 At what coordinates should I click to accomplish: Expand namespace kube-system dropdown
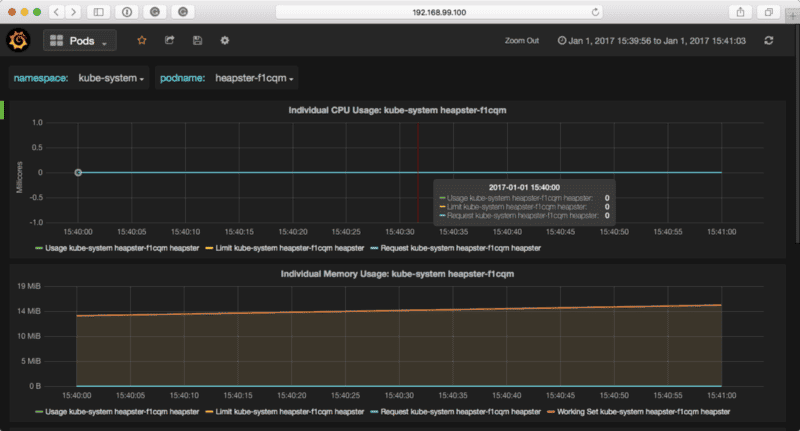coord(109,78)
